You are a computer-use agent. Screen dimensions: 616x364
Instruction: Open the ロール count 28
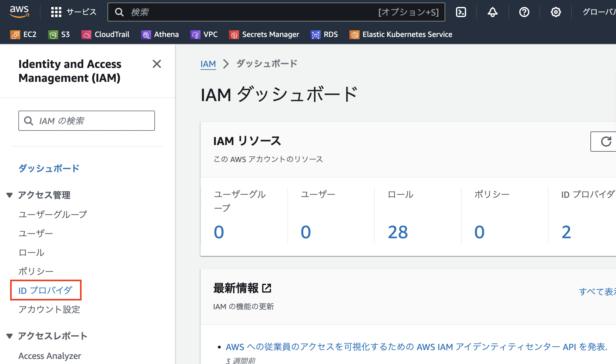[x=398, y=232]
